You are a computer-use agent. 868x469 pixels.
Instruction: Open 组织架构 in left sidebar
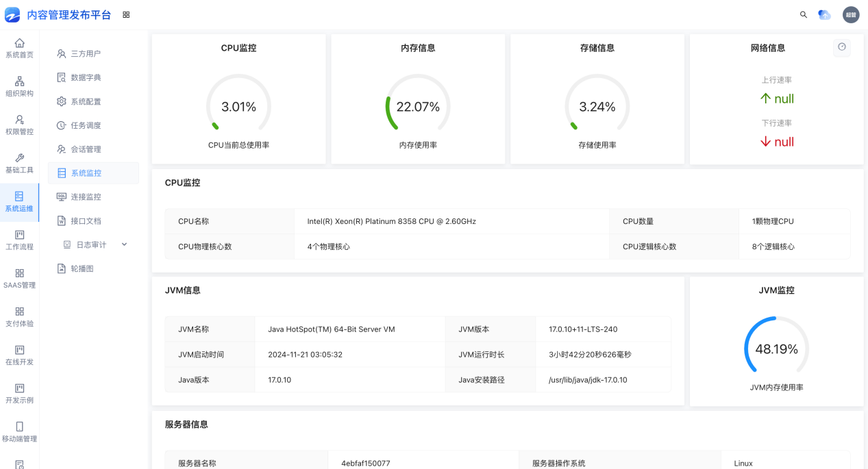tap(19, 86)
